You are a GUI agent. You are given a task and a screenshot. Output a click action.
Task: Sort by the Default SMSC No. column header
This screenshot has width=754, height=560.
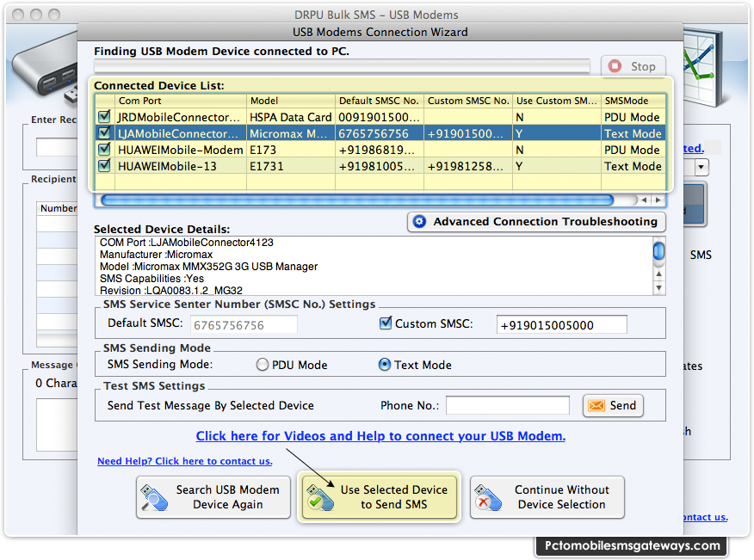[x=380, y=101]
